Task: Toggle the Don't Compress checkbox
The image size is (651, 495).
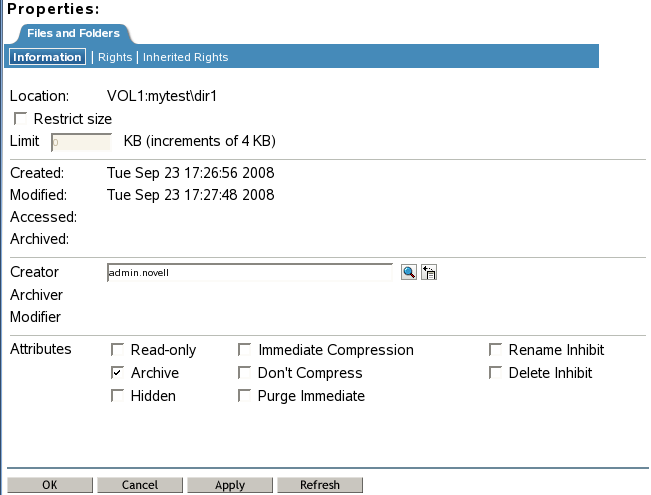Action: point(245,373)
